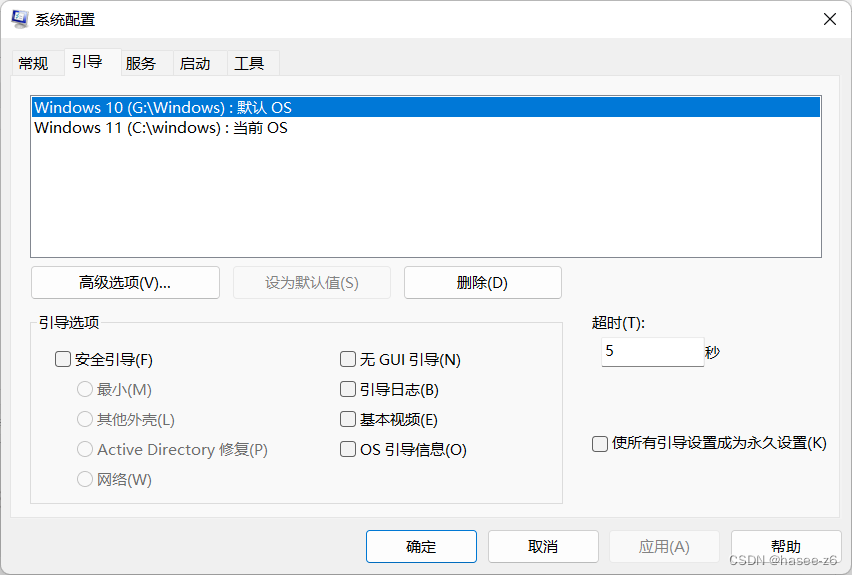Close the 系统配置 window
852x575 pixels.
(830, 20)
